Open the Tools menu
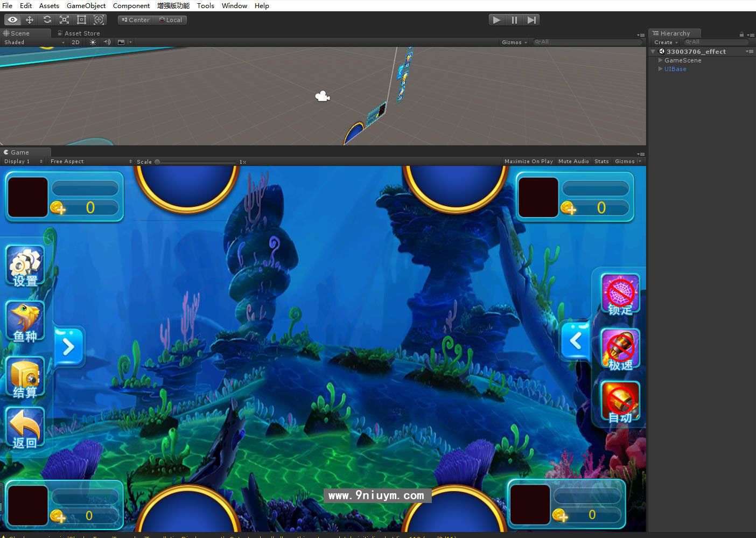The width and height of the screenshot is (756, 538). [206, 5]
